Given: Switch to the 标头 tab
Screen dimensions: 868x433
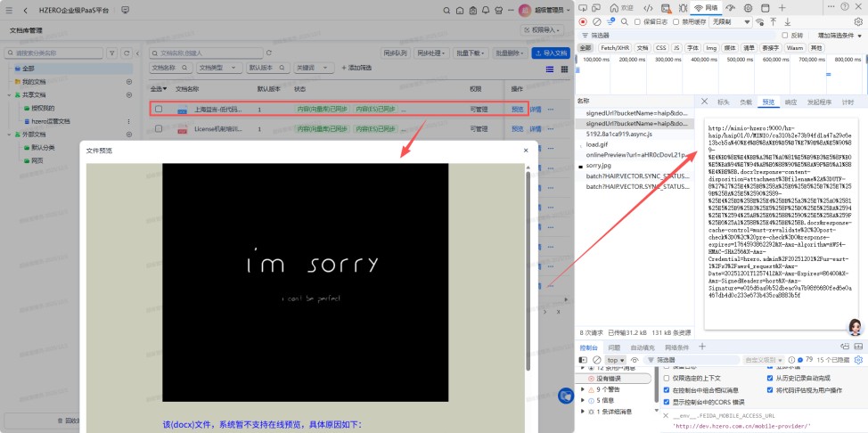Looking at the screenshot, I should coord(723,102).
